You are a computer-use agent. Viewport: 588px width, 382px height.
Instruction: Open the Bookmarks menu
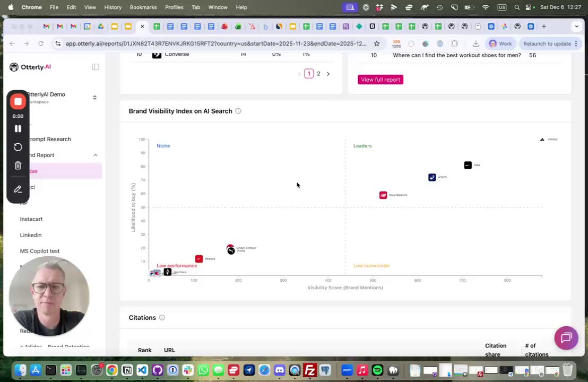(143, 7)
